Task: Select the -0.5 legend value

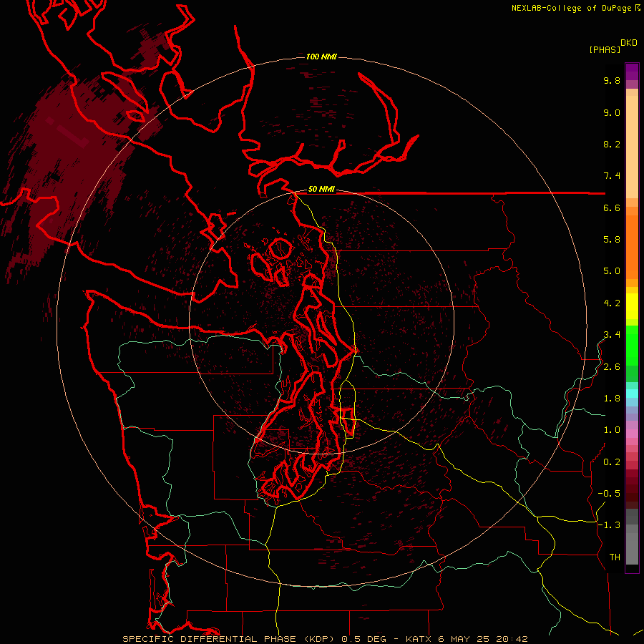Action: [609, 494]
